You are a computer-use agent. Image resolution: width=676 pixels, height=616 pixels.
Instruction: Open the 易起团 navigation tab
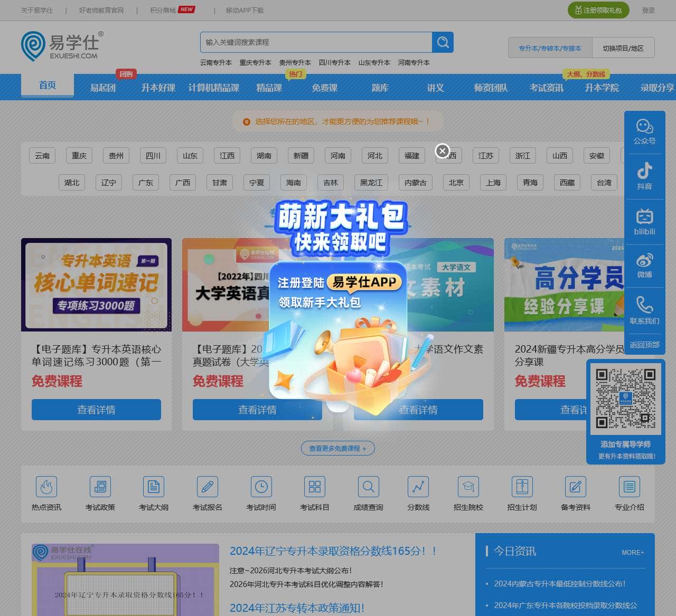coord(103,88)
